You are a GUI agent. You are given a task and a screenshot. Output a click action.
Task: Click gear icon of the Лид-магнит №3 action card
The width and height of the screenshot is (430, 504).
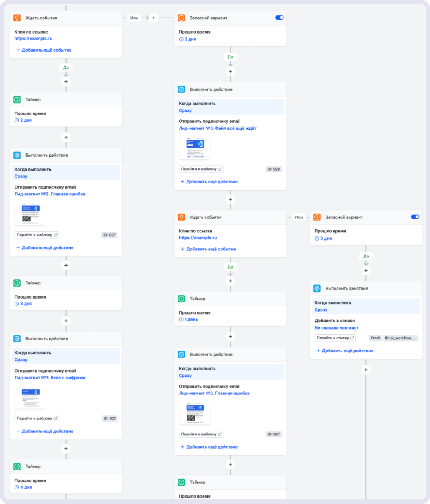(17, 339)
